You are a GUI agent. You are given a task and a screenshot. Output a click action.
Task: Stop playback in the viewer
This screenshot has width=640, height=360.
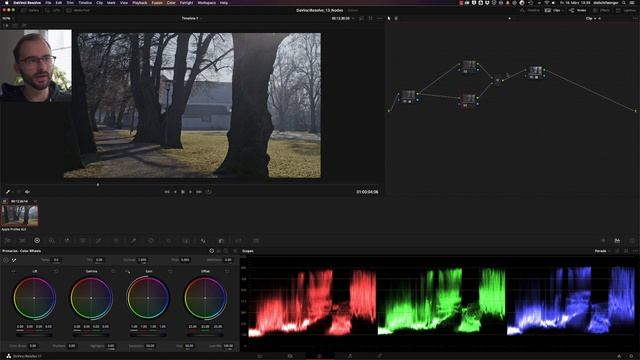click(x=183, y=192)
